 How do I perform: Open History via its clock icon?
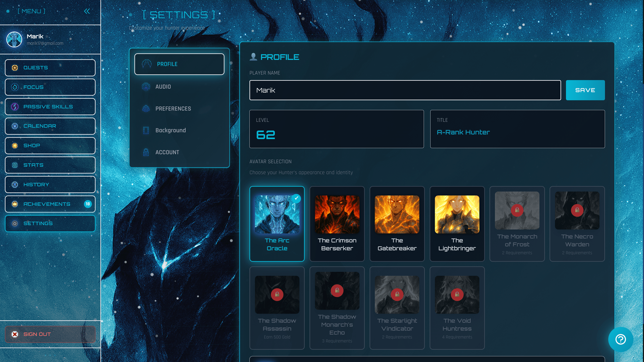coord(15,184)
